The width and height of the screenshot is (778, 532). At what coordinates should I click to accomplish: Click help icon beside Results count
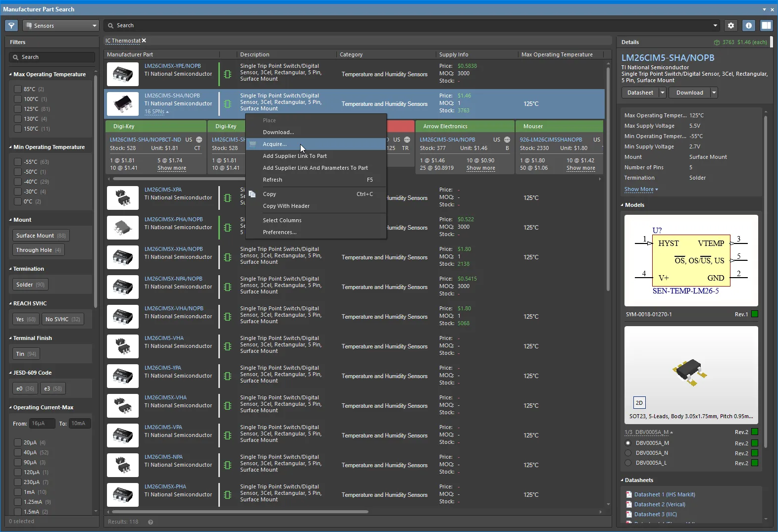(x=151, y=522)
